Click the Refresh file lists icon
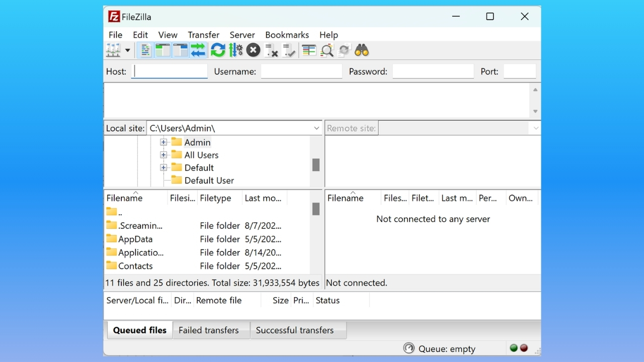The image size is (644, 362). tap(218, 50)
